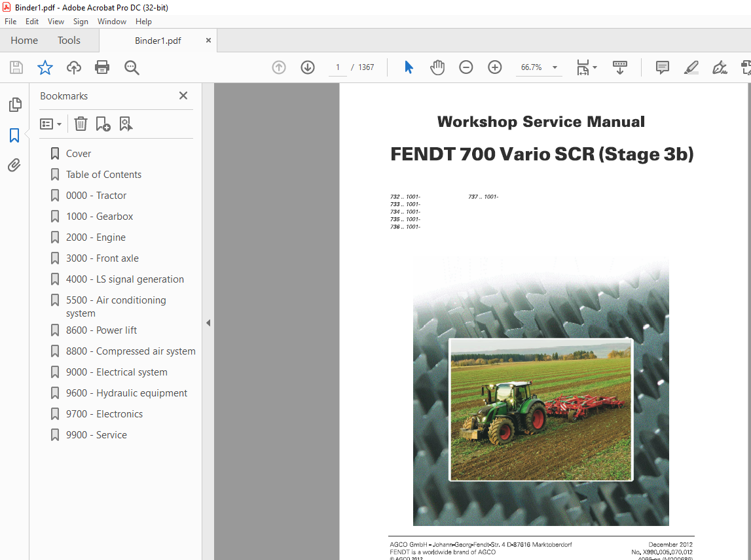Open the zoom level dropdown arrow

555,67
